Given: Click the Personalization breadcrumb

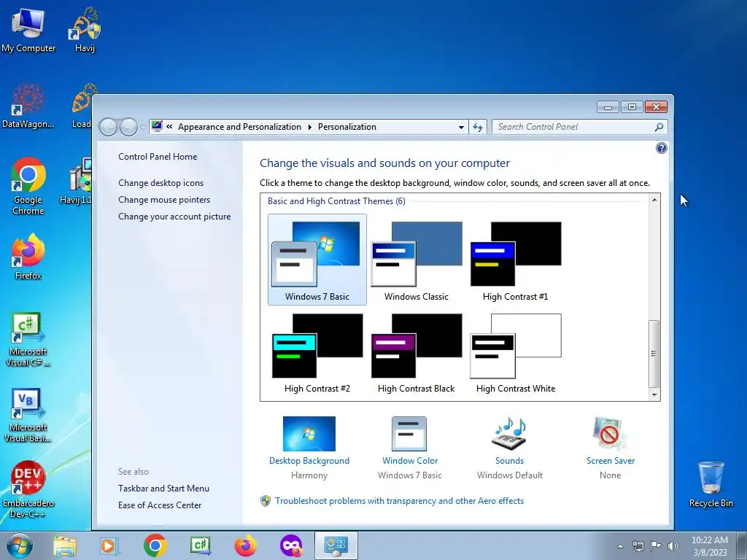Looking at the screenshot, I should pos(347,127).
